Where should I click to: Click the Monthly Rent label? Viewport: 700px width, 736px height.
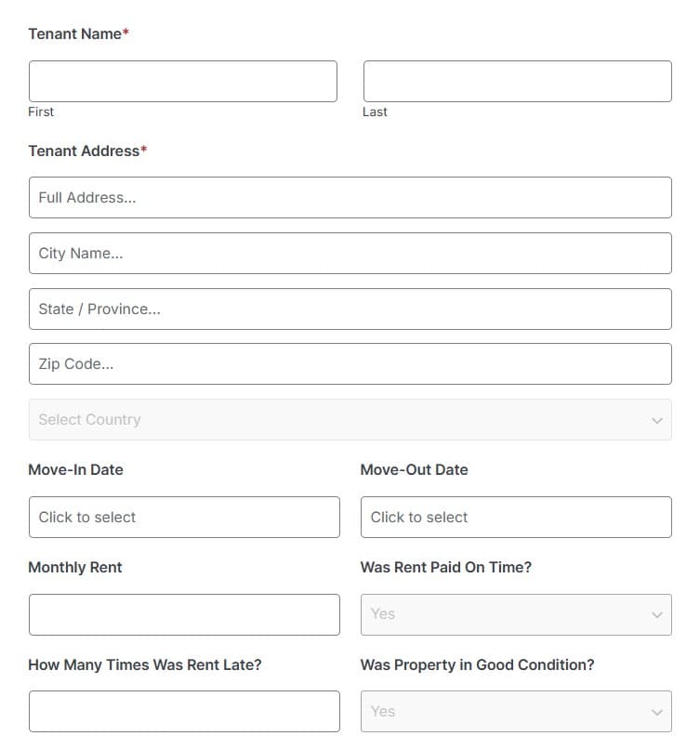[x=75, y=568]
